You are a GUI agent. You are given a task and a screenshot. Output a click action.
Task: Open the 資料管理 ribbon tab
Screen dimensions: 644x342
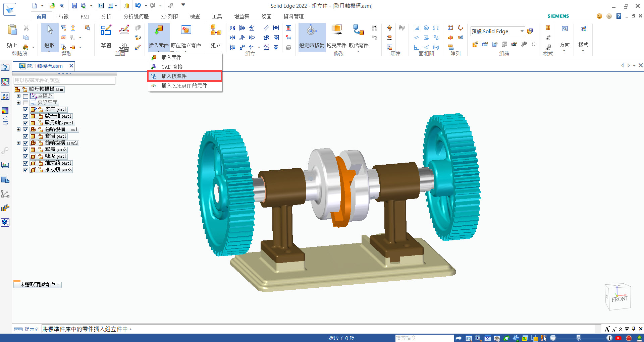pyautogui.click(x=293, y=16)
